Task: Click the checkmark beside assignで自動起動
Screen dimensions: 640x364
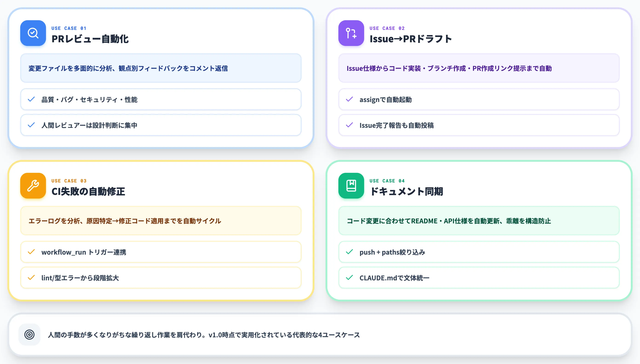Action: pyautogui.click(x=349, y=99)
